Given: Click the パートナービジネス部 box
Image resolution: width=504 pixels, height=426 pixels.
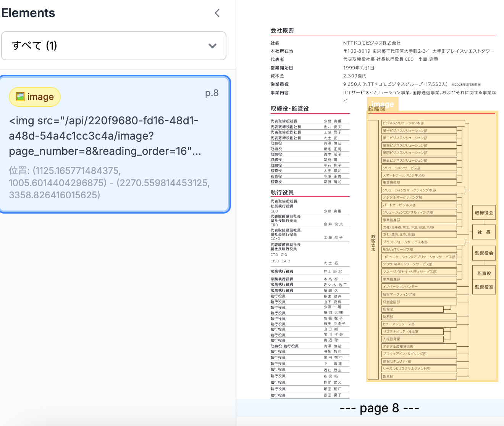Looking at the screenshot, I should [x=419, y=205].
